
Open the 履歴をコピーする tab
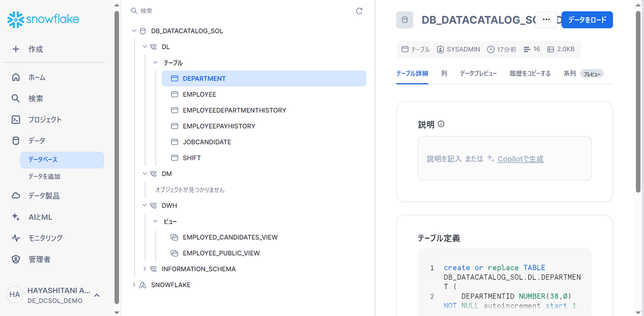[530, 74]
